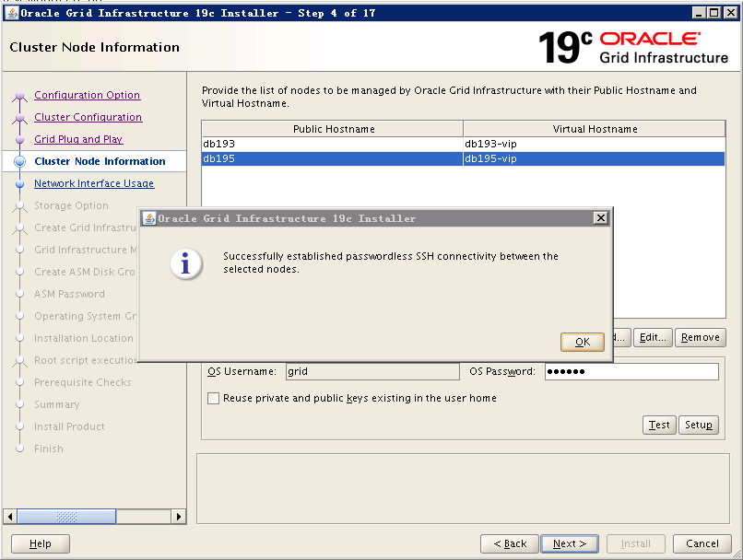
Task: Click the Setup SSH connectivity button
Action: click(x=699, y=426)
